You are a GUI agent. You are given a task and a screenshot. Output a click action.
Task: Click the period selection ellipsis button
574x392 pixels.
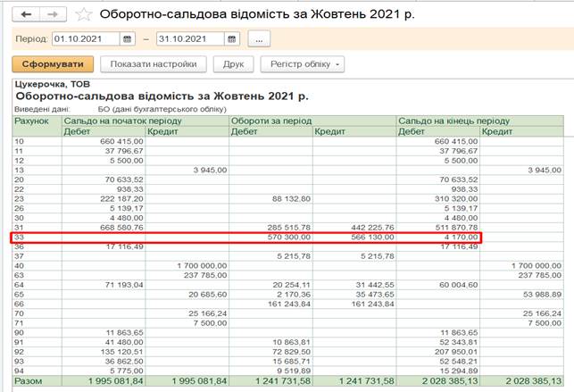259,39
